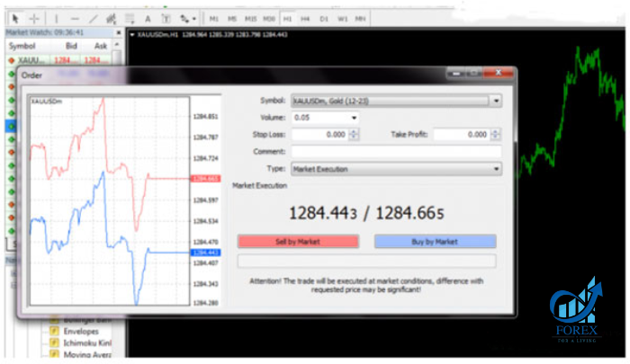Click the XAUUSDm symbol row in Market Watch
630x364 pixels.
click(x=59, y=60)
